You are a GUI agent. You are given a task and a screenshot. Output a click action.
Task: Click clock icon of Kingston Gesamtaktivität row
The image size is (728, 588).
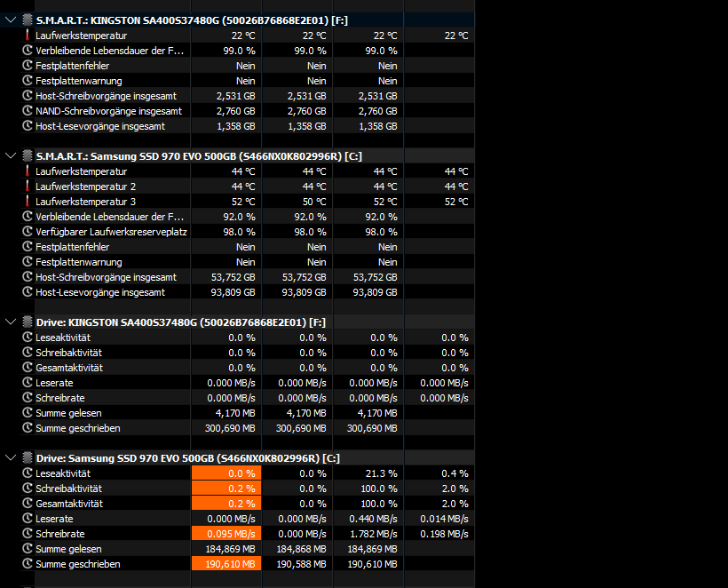(28, 368)
